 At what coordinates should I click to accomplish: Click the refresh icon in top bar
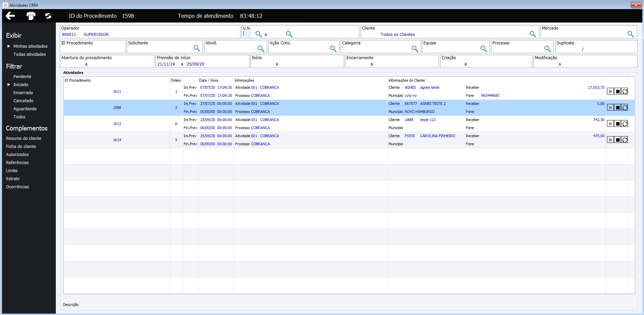48,16
